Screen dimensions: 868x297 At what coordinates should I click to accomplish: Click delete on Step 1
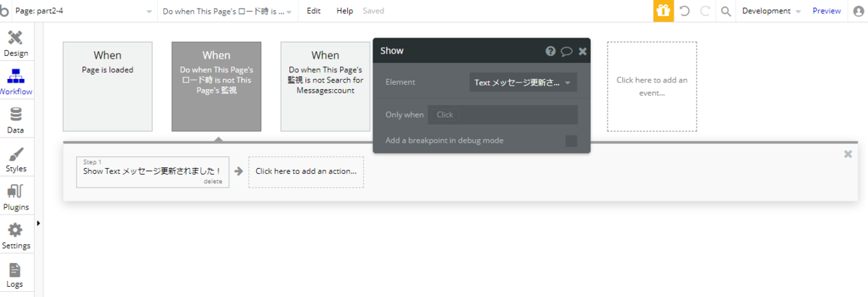(x=213, y=182)
